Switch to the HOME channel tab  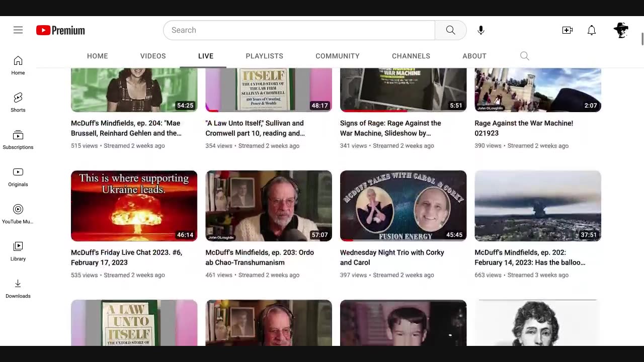[98, 56]
